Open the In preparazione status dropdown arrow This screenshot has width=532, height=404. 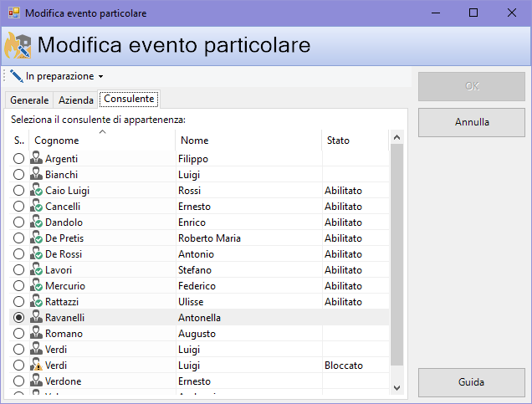100,77
